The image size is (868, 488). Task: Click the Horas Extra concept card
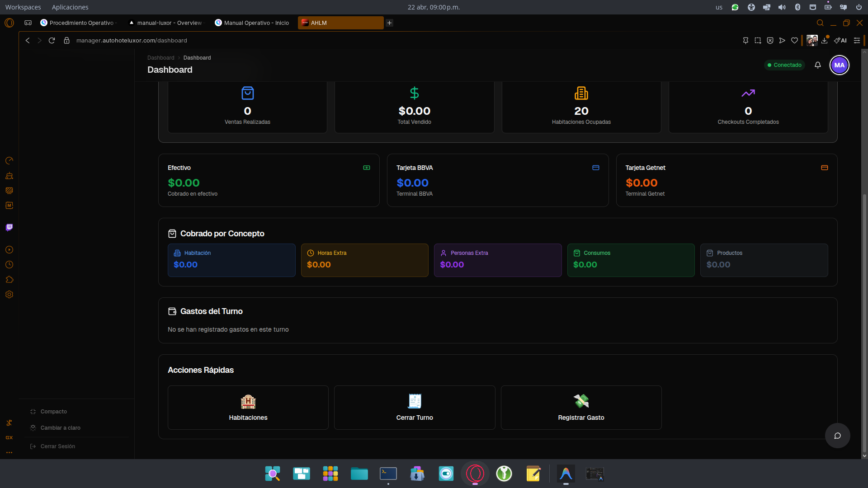pyautogui.click(x=364, y=260)
